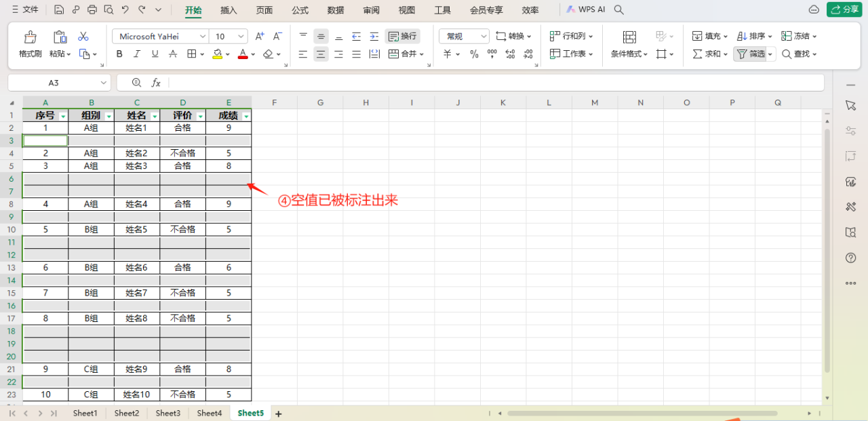Screen dimensions: 868x421
Task: Click the cloud sync icon near Share
Action: 814,9
